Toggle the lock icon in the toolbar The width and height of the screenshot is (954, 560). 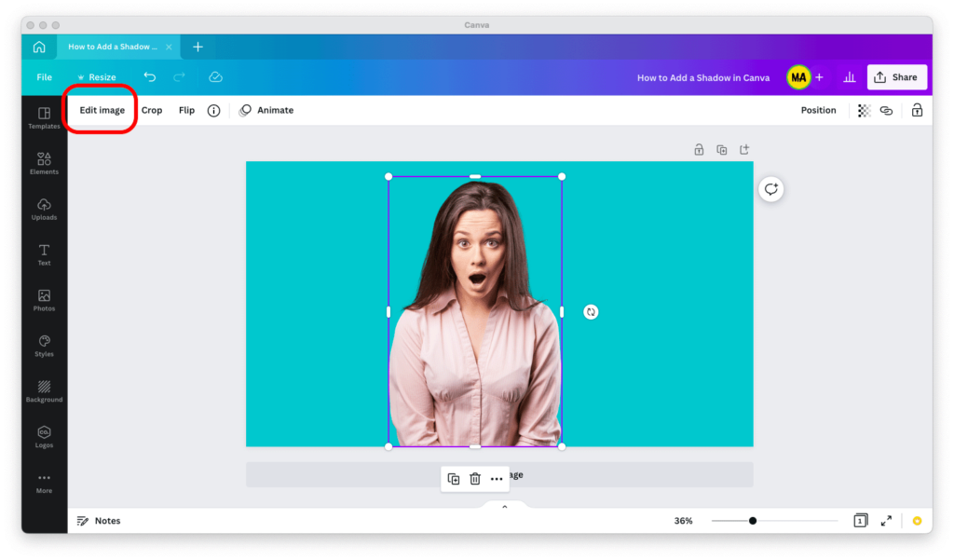pos(917,110)
